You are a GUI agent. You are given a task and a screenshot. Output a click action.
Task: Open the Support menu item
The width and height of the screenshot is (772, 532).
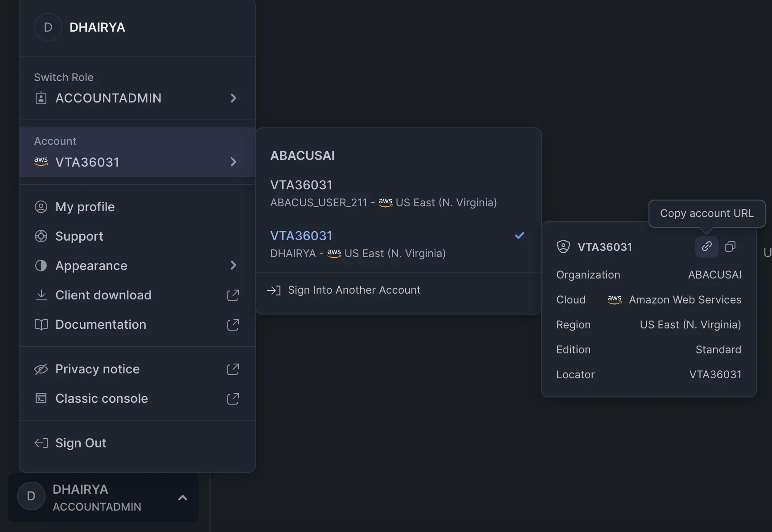pos(79,236)
